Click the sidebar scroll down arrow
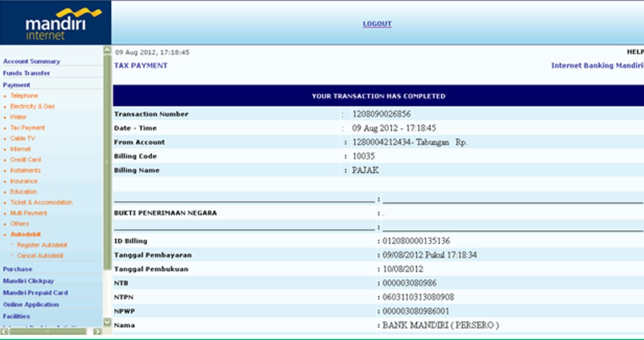The width and height of the screenshot is (644, 340). (107, 322)
